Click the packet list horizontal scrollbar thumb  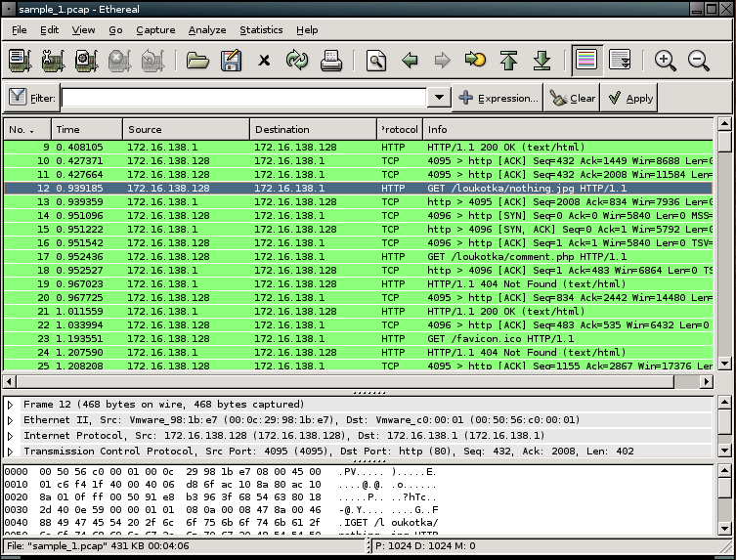(345, 381)
